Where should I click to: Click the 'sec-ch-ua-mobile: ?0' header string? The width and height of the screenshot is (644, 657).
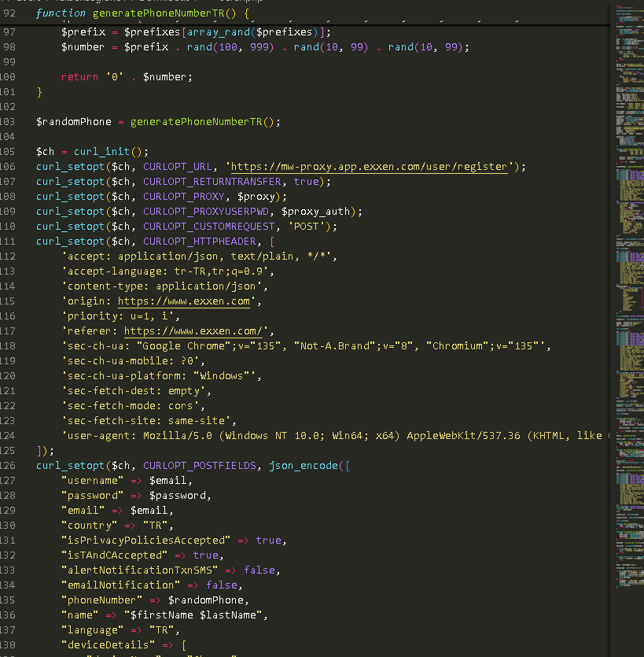(131, 361)
